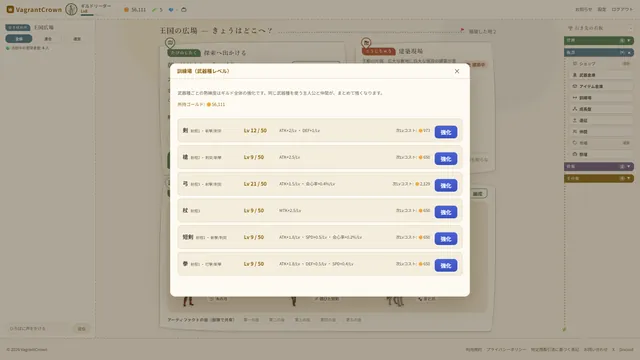Click the owned gold 56,111 in dialog
This screenshot has height=360, width=640.
pyautogui.click(x=216, y=104)
